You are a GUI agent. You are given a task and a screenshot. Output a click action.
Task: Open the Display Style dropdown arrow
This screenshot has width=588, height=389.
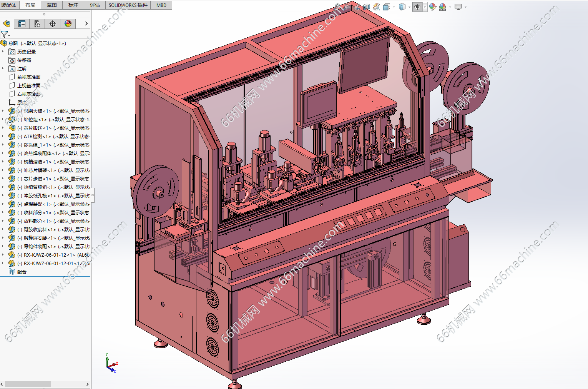409,7
